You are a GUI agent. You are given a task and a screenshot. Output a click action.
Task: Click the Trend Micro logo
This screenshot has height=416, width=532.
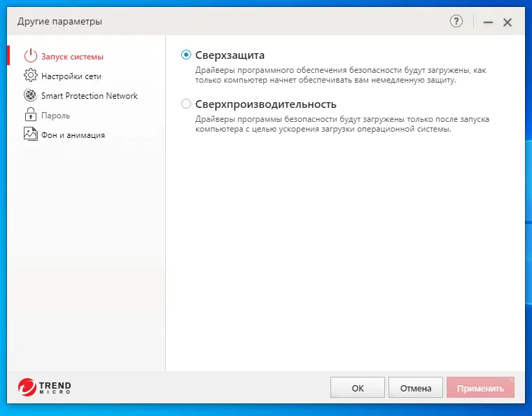(x=44, y=387)
